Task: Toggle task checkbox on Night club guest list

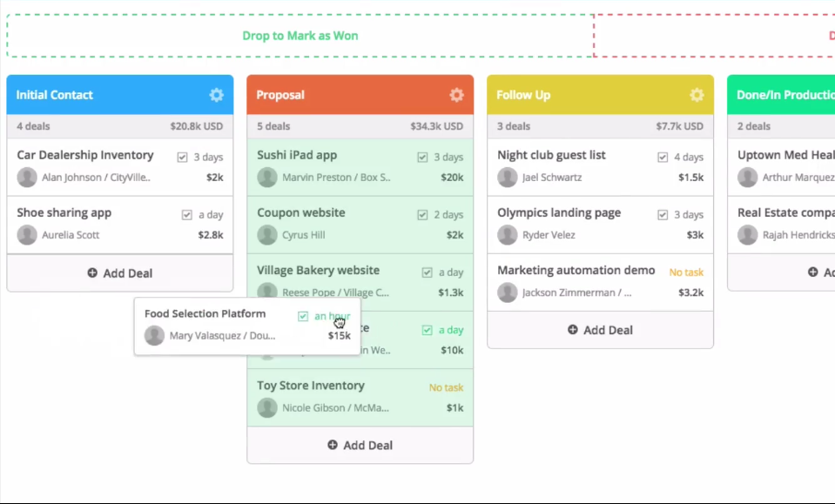Action: (x=663, y=157)
